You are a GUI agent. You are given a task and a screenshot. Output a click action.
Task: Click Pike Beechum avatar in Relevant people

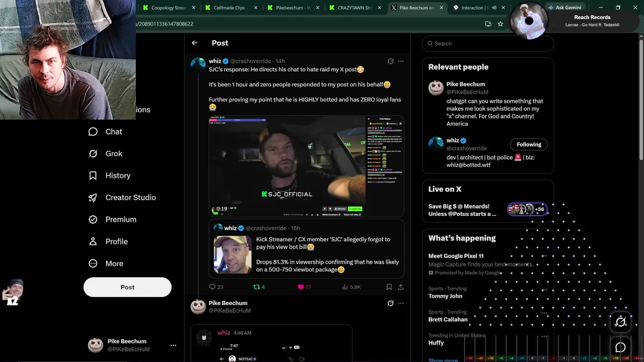[x=436, y=87]
